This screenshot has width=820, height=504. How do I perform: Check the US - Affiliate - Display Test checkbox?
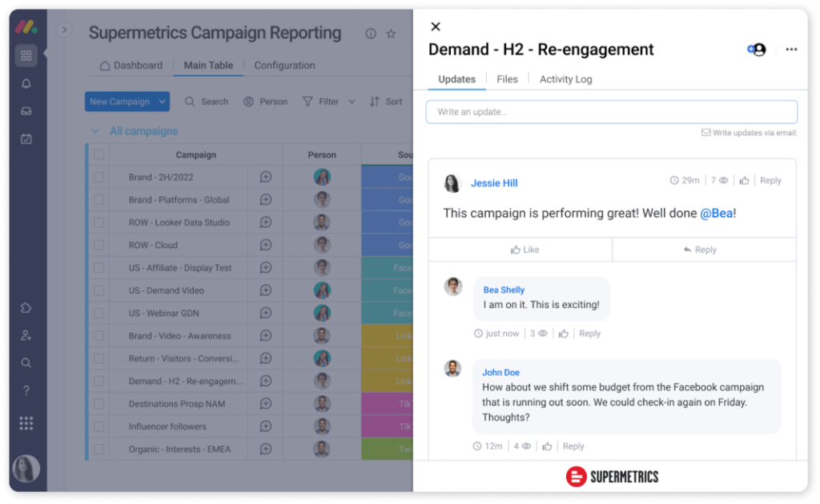pyautogui.click(x=98, y=268)
